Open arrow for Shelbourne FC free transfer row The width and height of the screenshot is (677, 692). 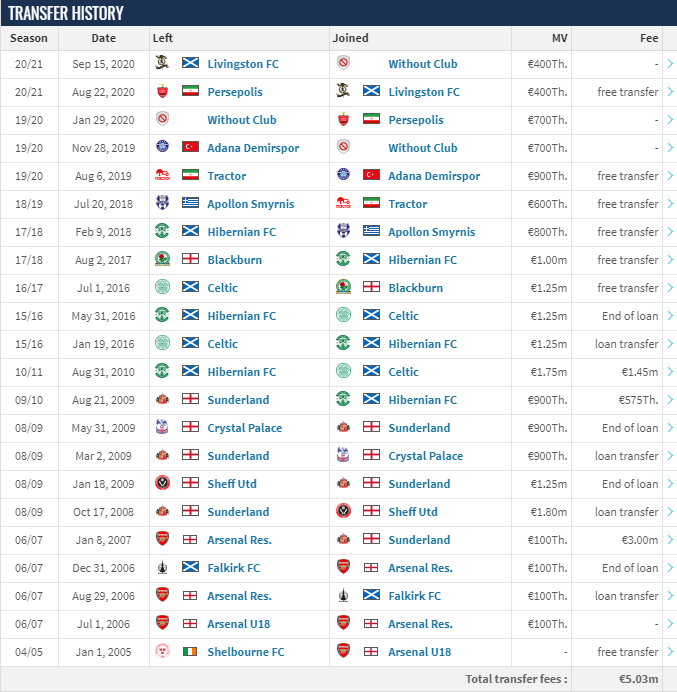pyautogui.click(x=669, y=651)
